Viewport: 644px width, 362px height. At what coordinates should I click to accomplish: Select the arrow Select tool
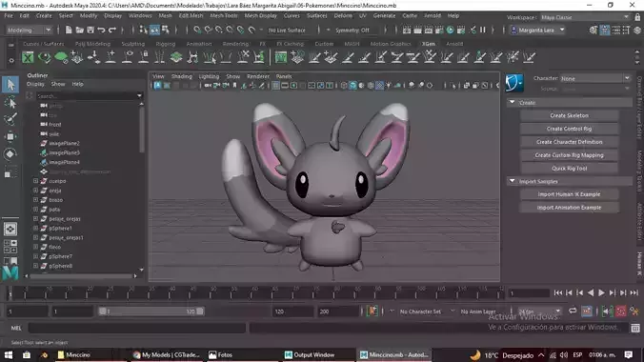(x=10, y=85)
